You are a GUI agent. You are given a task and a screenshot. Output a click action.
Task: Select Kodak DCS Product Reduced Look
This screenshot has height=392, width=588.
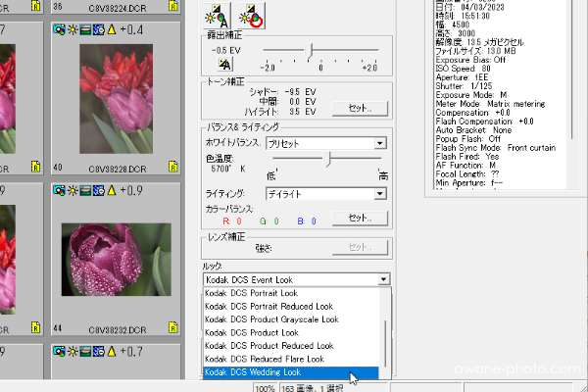pyautogui.click(x=291, y=346)
